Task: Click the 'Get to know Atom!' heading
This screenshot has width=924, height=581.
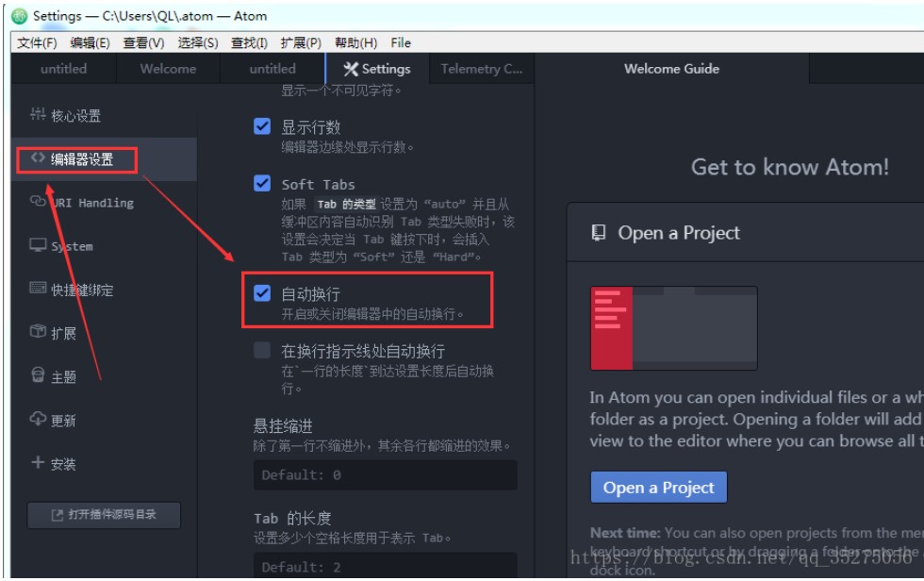Action: pos(790,167)
